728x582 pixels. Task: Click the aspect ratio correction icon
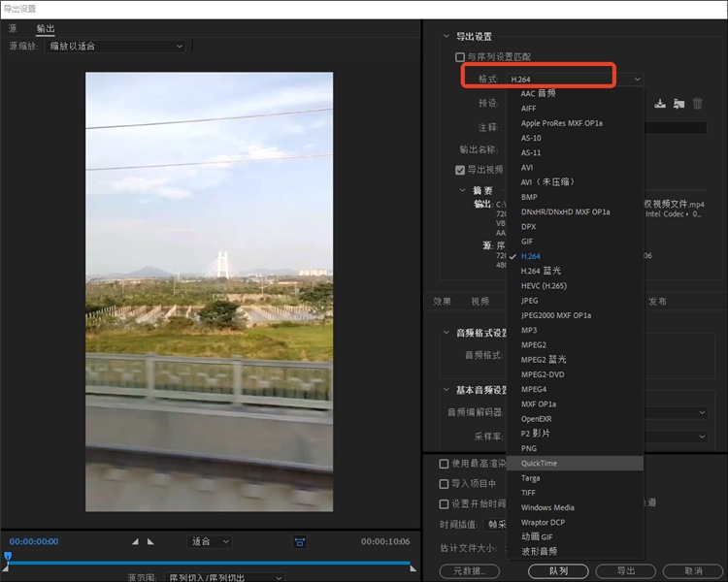[300, 541]
